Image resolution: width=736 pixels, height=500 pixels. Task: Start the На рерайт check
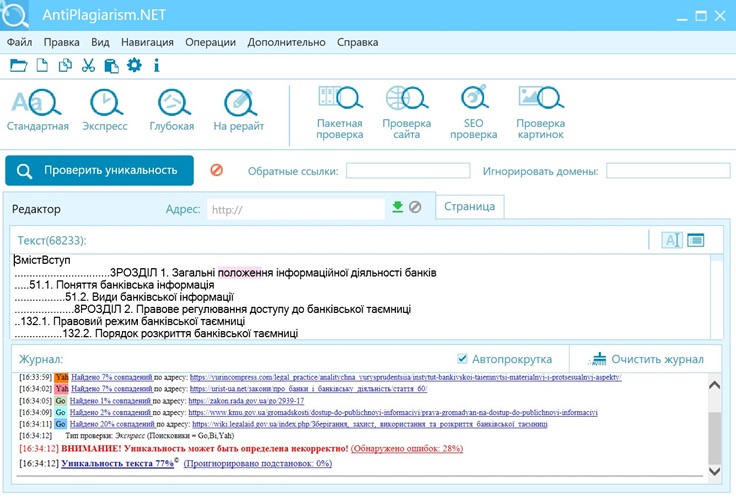[x=238, y=110]
